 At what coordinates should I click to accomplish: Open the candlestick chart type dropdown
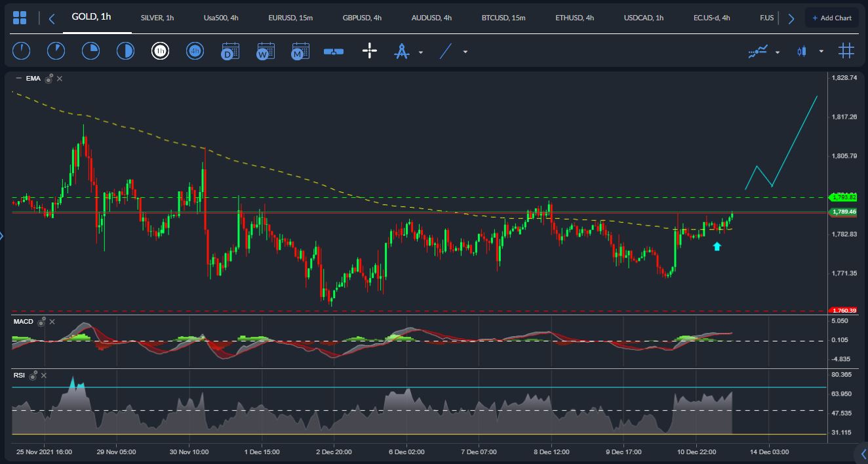point(821,52)
